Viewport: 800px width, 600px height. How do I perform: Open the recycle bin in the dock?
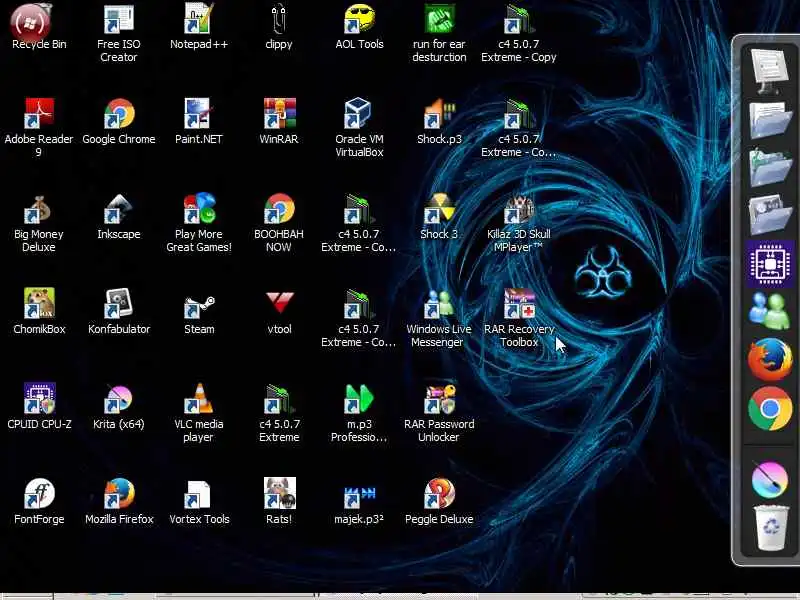770,528
